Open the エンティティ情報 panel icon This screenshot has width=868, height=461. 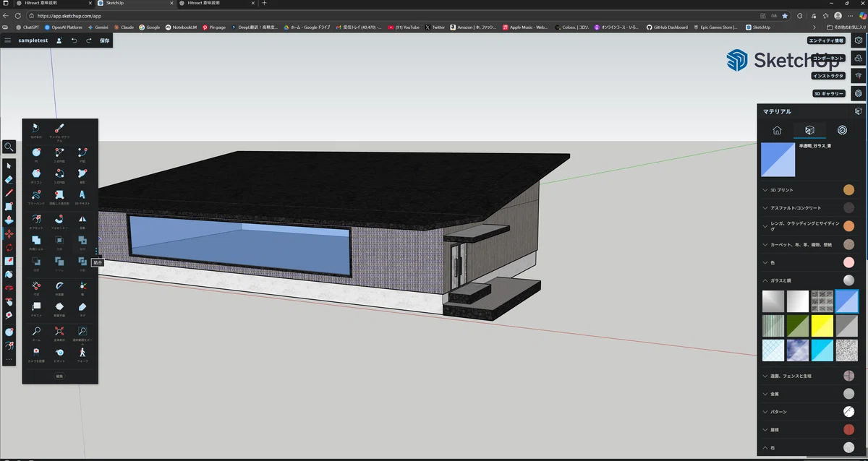coord(859,40)
